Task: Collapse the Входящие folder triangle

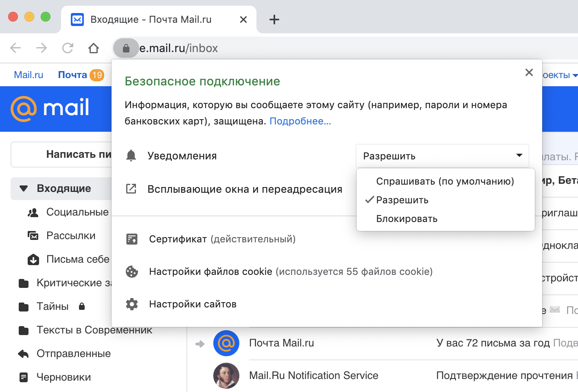Action: (x=24, y=189)
